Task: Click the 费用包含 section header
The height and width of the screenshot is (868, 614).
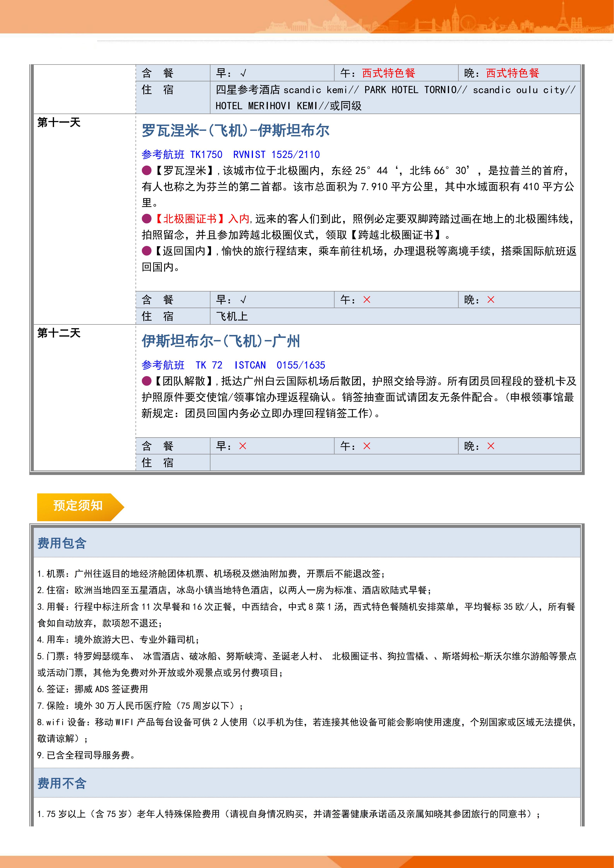Action: (x=62, y=543)
